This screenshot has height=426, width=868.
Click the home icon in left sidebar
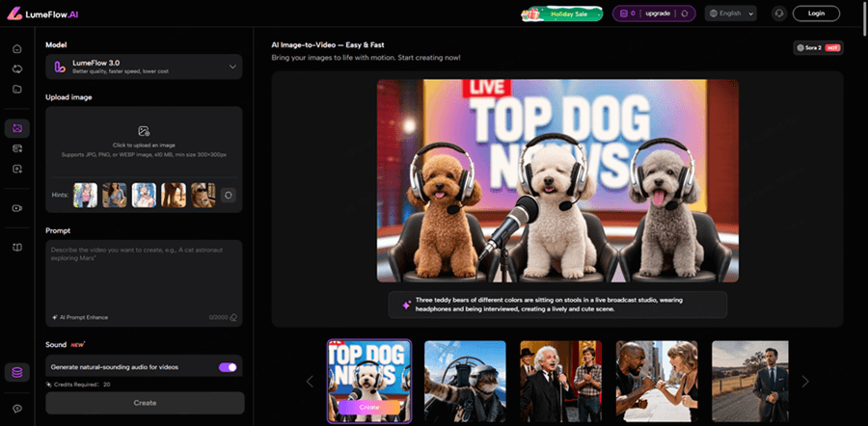[x=16, y=49]
